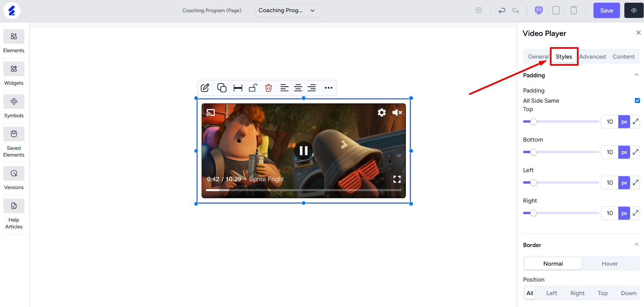
Task: Toggle the grid layout icon in header
Action: (x=479, y=11)
